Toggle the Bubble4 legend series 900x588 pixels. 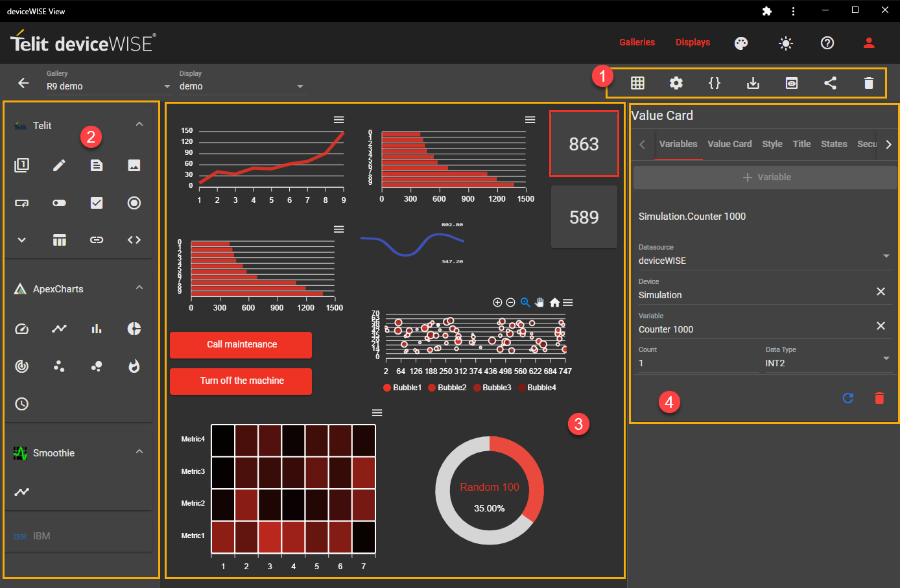pyautogui.click(x=537, y=388)
